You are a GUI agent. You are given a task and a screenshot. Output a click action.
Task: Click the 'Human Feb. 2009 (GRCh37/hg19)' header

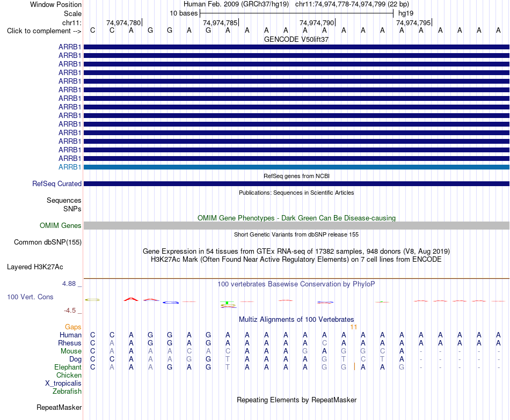(x=236, y=4)
